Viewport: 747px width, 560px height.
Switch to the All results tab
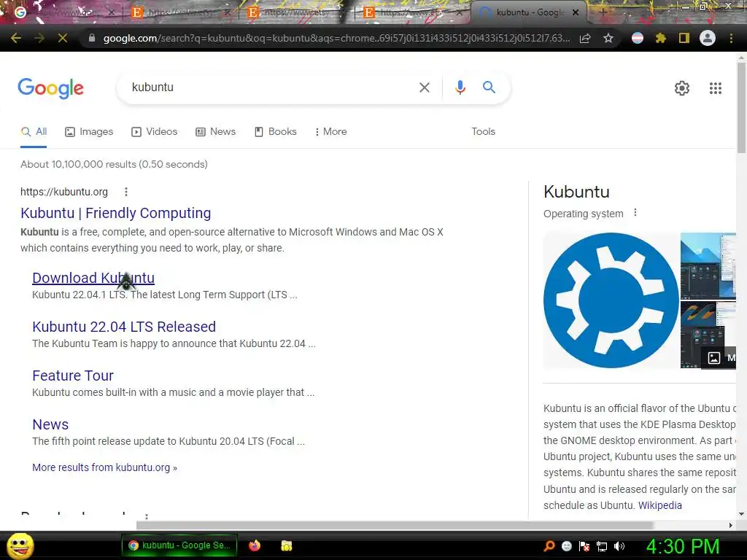coord(34,132)
